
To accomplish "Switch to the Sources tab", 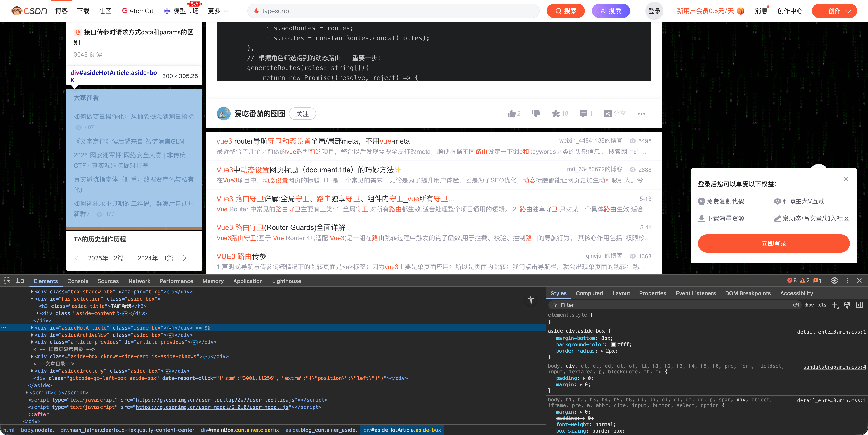I will [x=108, y=281].
